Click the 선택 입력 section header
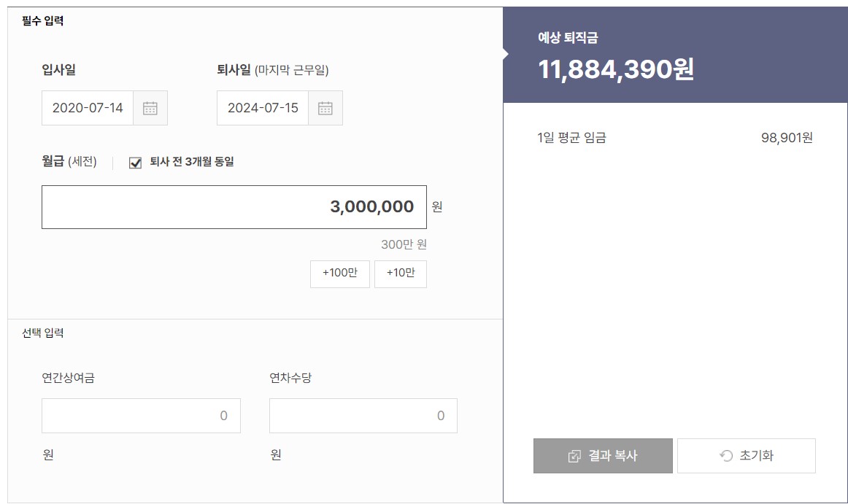The height and width of the screenshot is (504, 848). (x=44, y=332)
